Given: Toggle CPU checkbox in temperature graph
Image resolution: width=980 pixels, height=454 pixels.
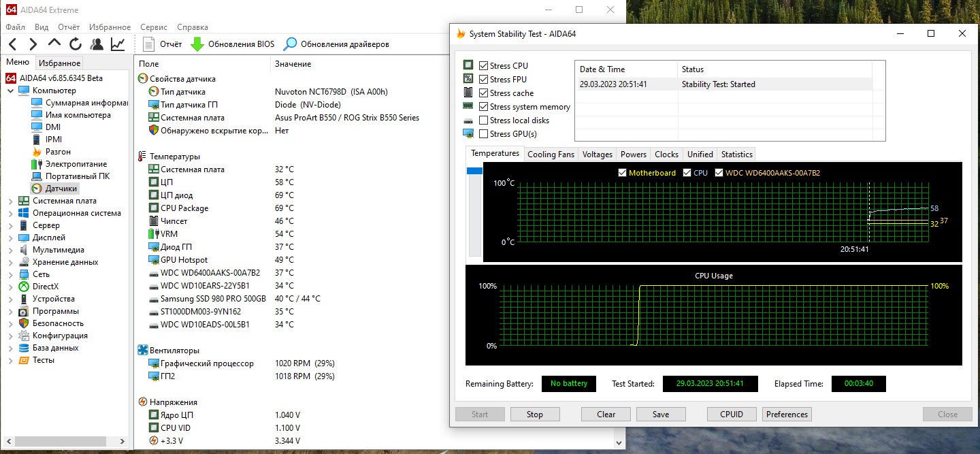Looking at the screenshot, I should coord(687,173).
